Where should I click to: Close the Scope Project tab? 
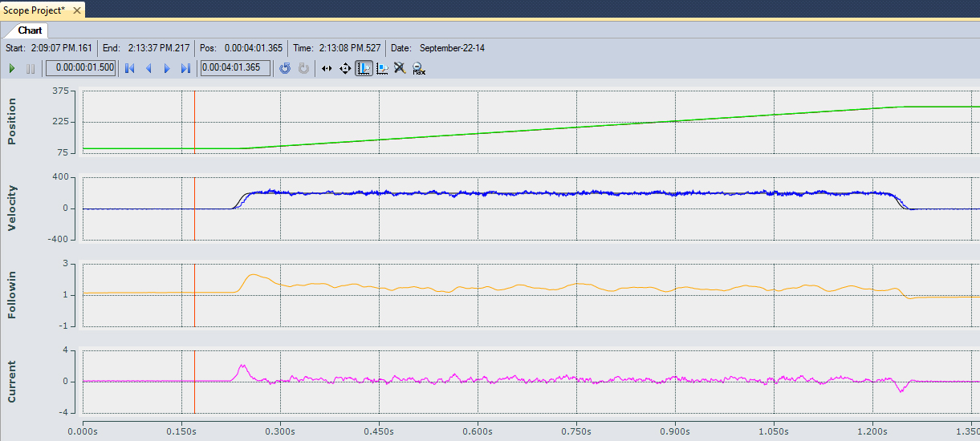76,10
